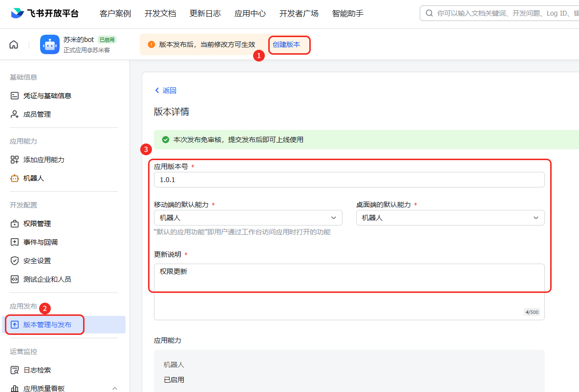Expand 移动端的默认能力 dropdown
Image resolution: width=579 pixels, height=392 pixels.
point(248,218)
